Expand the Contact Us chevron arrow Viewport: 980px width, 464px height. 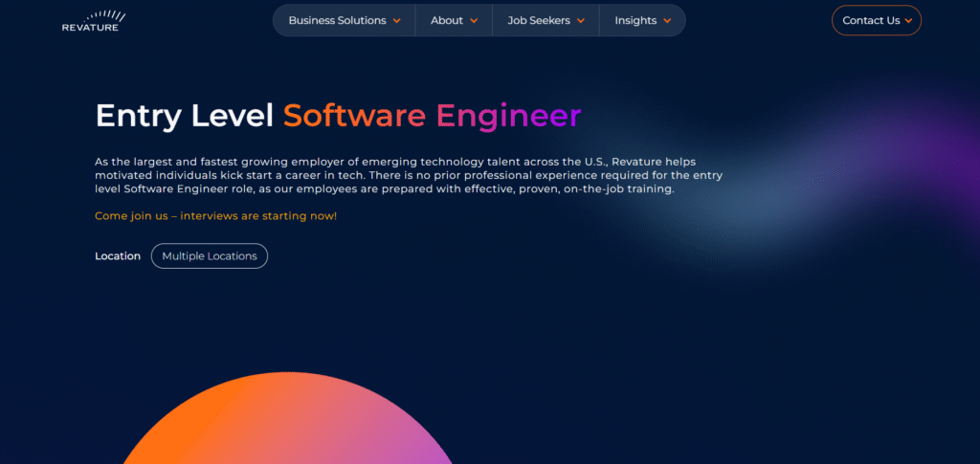pyautogui.click(x=908, y=21)
